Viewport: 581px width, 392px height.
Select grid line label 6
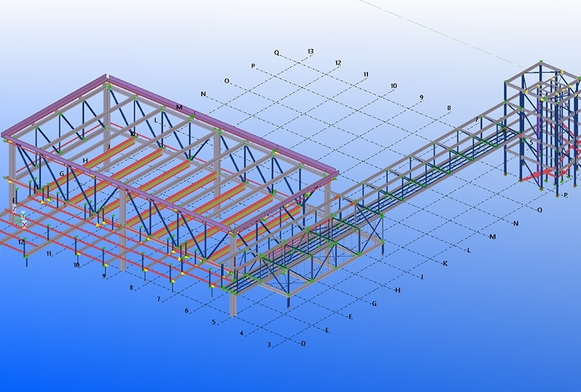tap(186, 310)
